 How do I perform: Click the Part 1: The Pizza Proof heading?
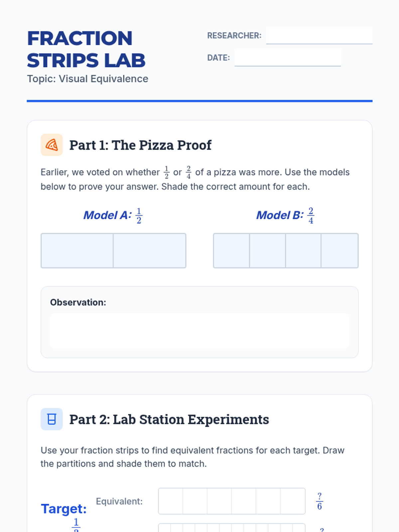coord(140,145)
